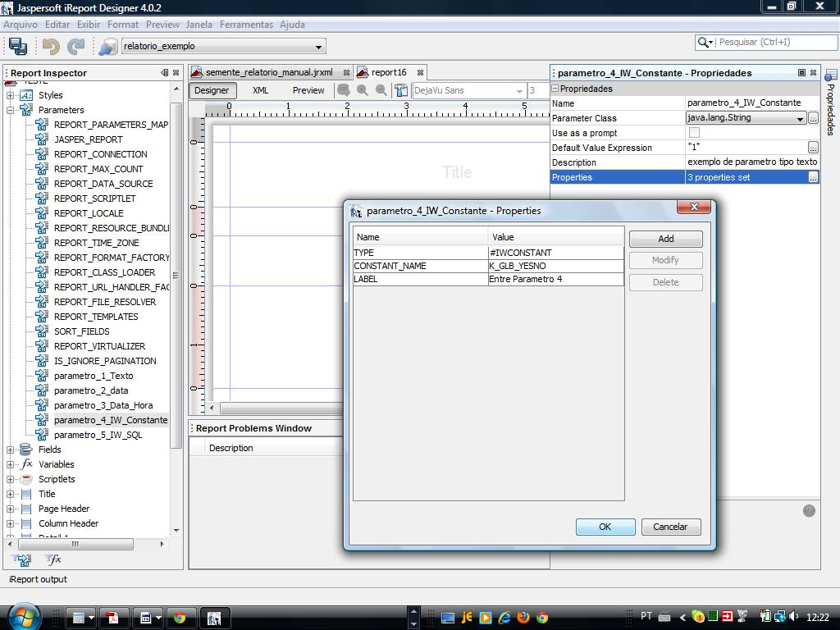Select the REPORT_LOCALE parameter
The height and width of the screenshot is (630, 840).
click(89, 213)
